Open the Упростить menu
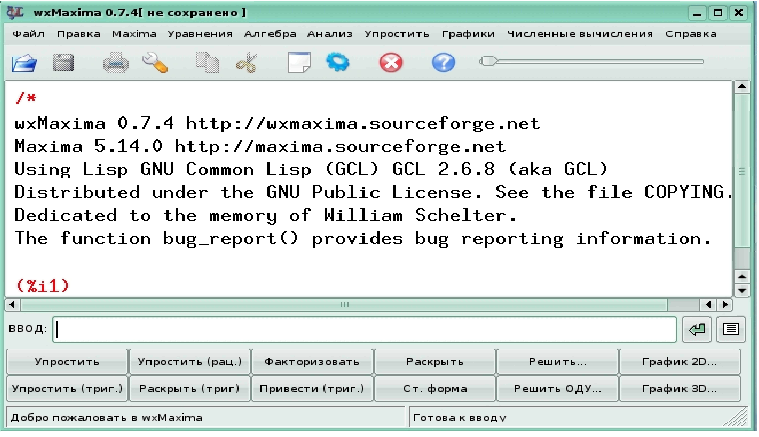 coord(397,34)
